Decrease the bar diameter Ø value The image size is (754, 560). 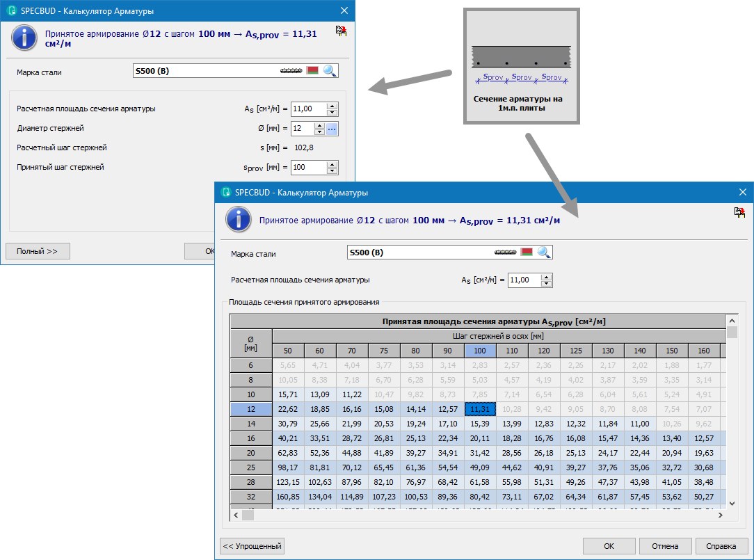click(x=319, y=131)
